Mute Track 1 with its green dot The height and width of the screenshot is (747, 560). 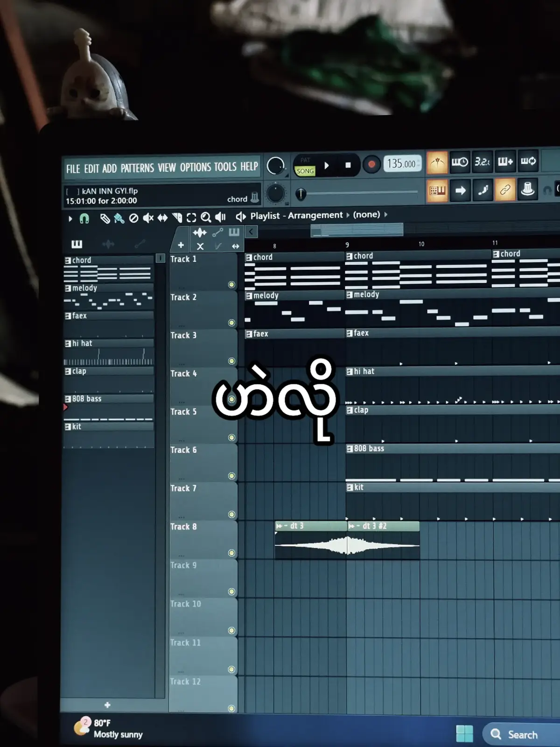pos(231,285)
